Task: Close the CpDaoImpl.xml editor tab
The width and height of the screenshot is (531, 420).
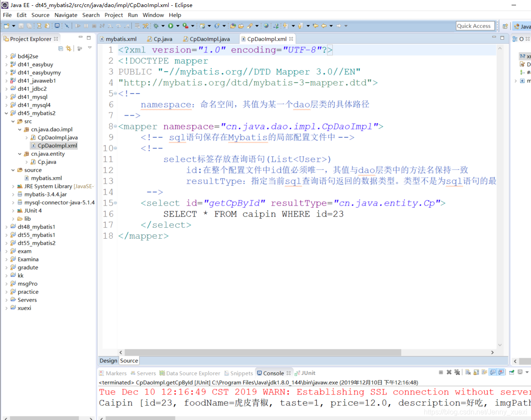Action: click(x=291, y=39)
